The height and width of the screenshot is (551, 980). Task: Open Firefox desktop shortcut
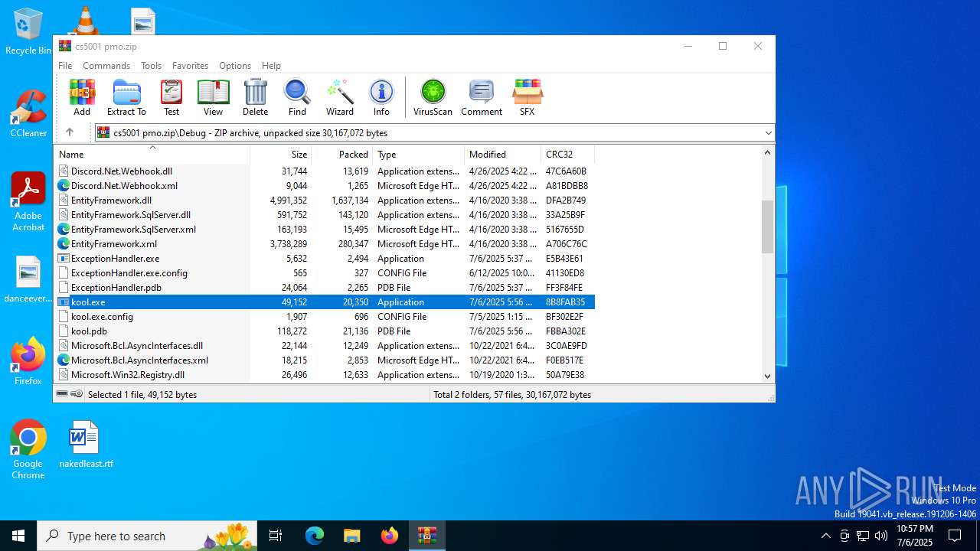[x=28, y=361]
